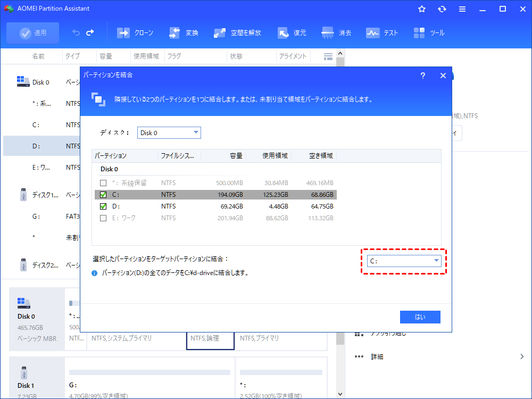The height and width of the screenshot is (399, 532).
Task: Uncheck the C: partition checkbox
Action: pyautogui.click(x=103, y=195)
